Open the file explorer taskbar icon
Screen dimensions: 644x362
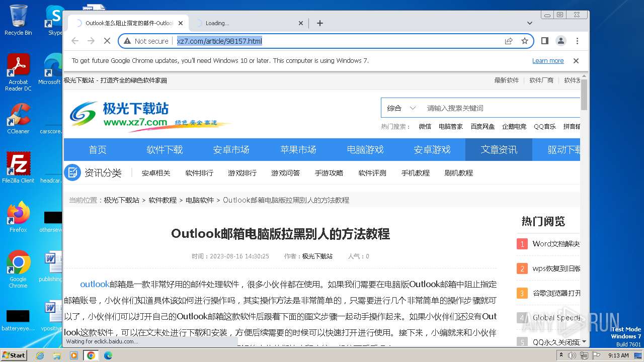pyautogui.click(x=57, y=355)
